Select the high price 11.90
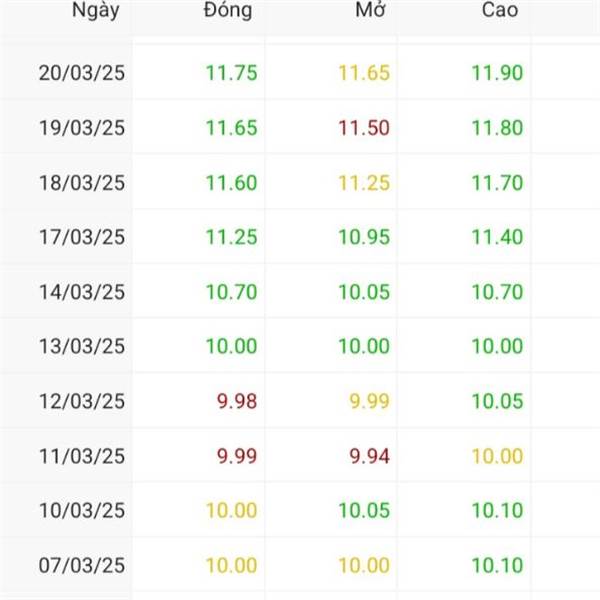Image resolution: width=600 pixels, height=600 pixels. point(497,73)
